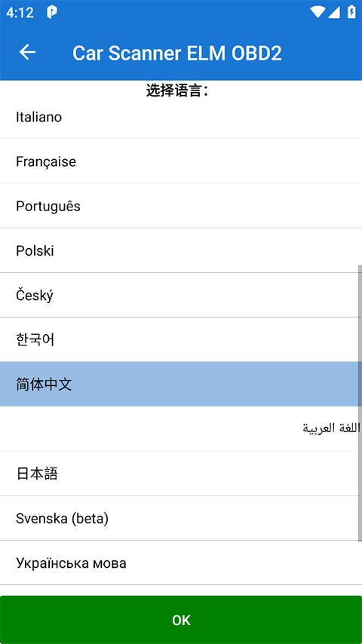
Task: Tap the battery charging icon
Action: click(x=351, y=12)
